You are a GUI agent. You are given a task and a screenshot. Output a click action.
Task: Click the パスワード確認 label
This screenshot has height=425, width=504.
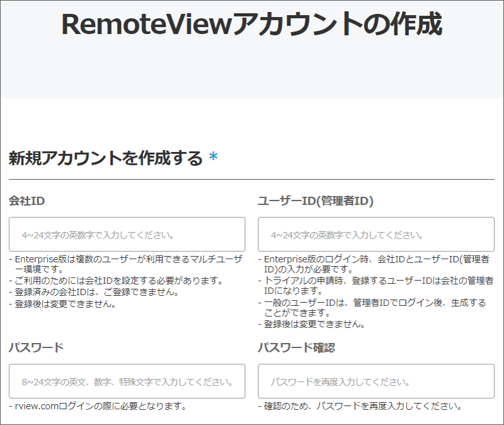[296, 347]
